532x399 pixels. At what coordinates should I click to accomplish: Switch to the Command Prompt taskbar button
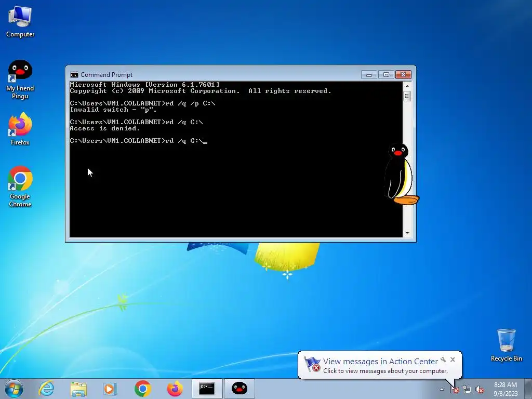click(207, 389)
